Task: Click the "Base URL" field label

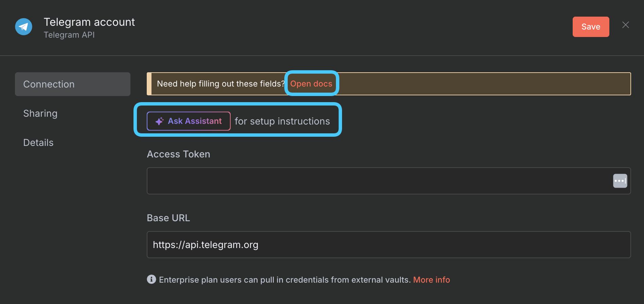Action: tap(168, 218)
